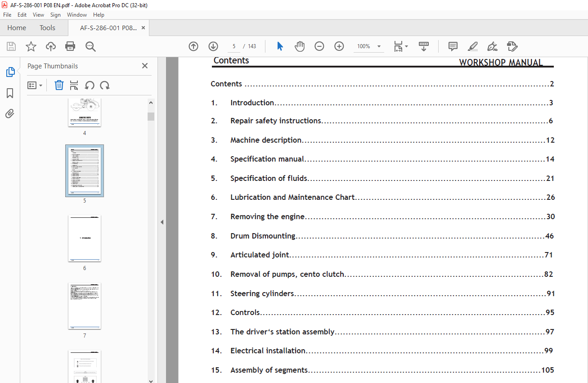Close the Page Thumbnails panel
588x383 pixels.
145,66
